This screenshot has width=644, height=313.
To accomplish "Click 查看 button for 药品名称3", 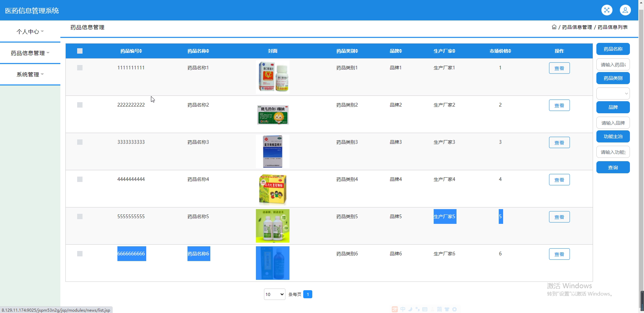I will coord(559,142).
